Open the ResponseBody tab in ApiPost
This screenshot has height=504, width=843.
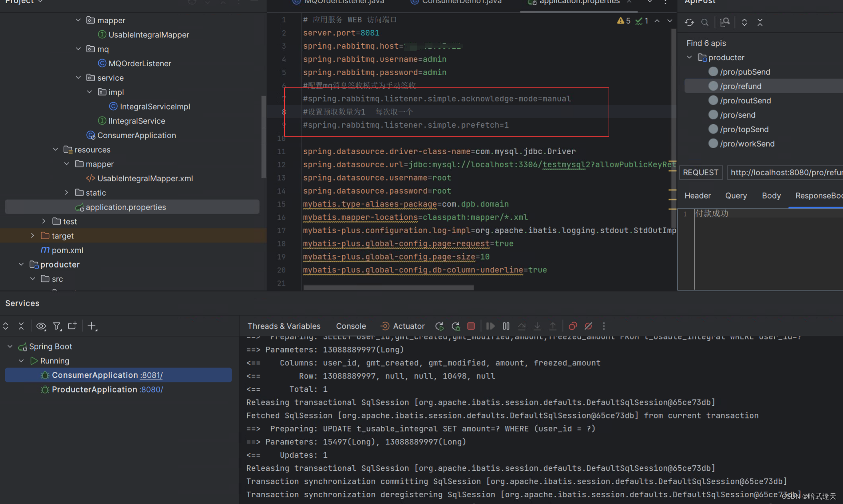[819, 196]
